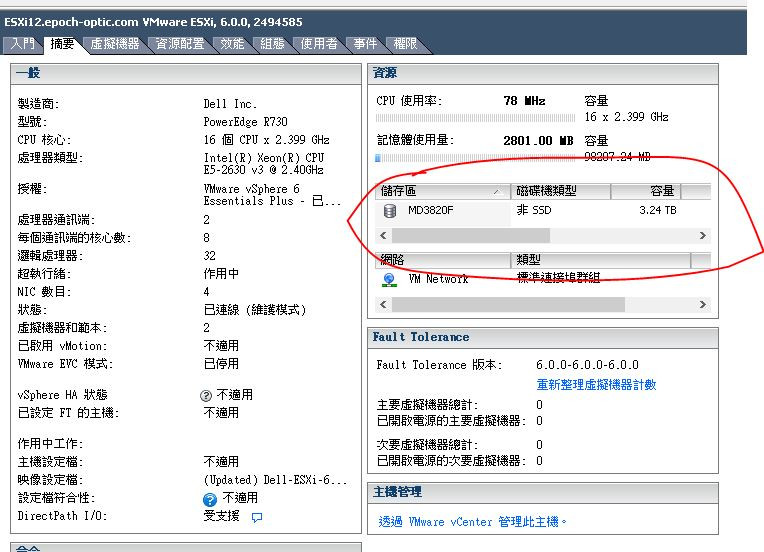Open the 組態 tab
Screen dimensions: 764x552
click(x=272, y=44)
